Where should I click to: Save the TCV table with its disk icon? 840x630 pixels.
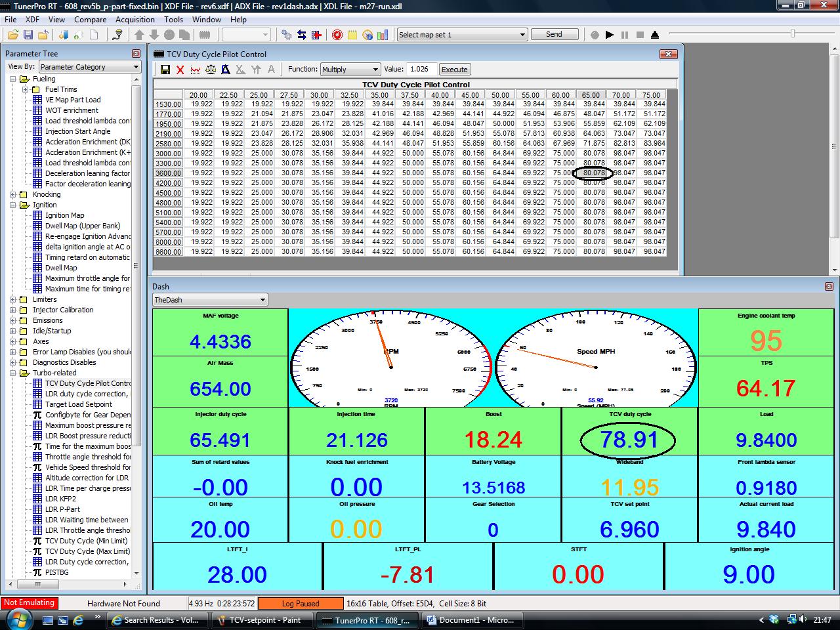click(x=165, y=70)
